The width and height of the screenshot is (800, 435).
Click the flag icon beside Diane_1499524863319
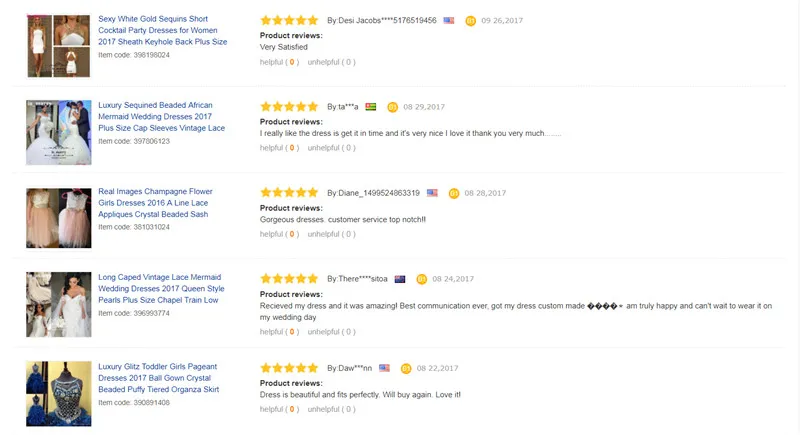432,193
